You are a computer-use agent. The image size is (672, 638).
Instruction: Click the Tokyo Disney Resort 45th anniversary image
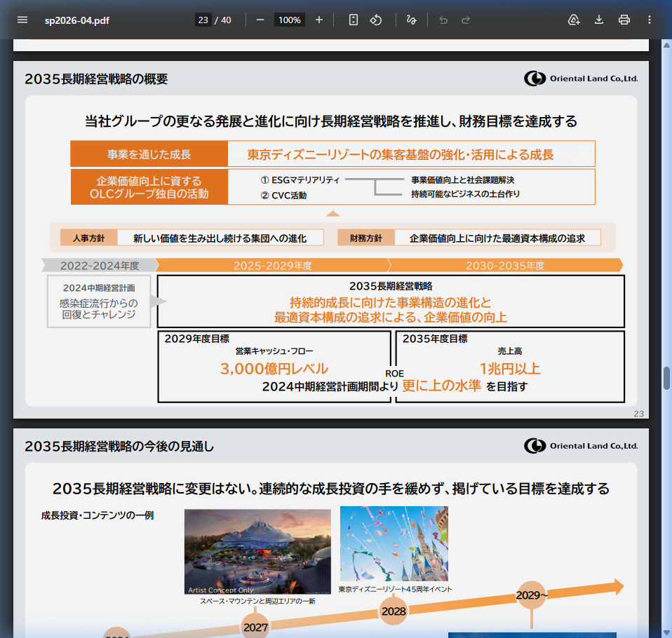394,543
